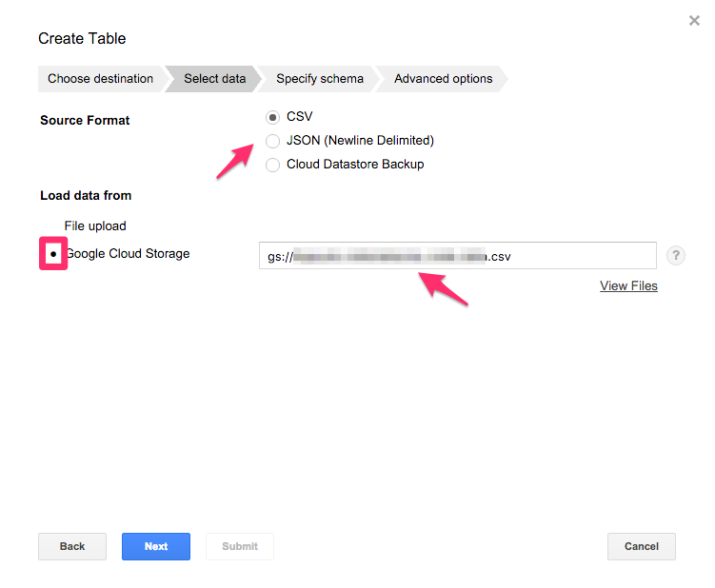The image size is (715, 588).
Task: Select the CSV source format
Action: (273, 117)
